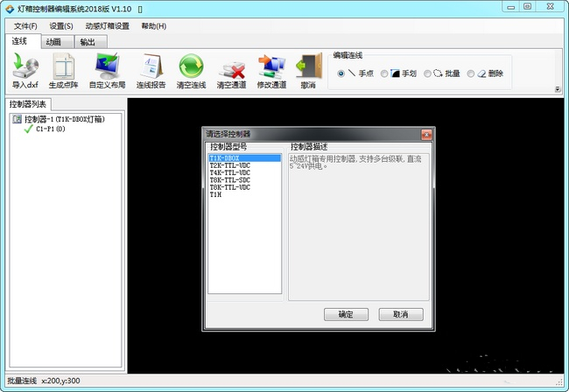Click the green 清空连线 icon
569x392 pixels.
point(191,66)
